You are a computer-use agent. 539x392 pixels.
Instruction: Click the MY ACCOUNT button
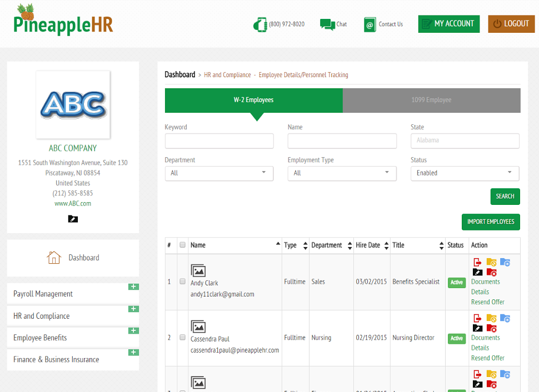click(449, 24)
